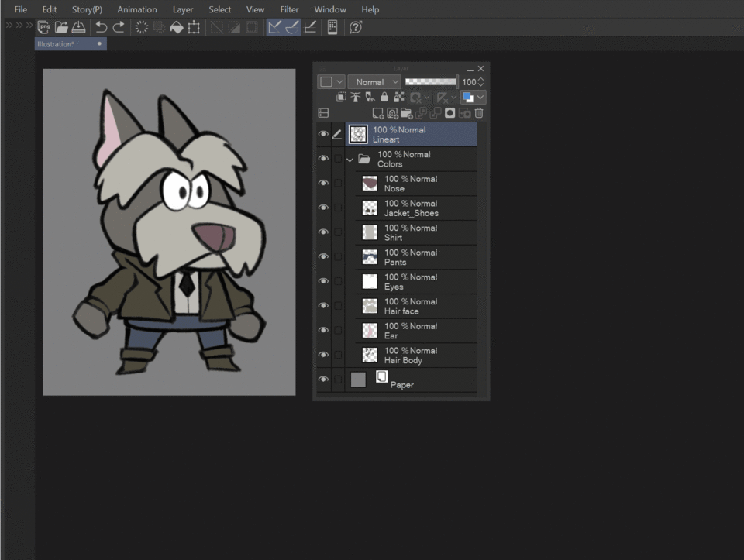Create a new layer folder
This screenshot has width=744, height=560.
(x=406, y=113)
